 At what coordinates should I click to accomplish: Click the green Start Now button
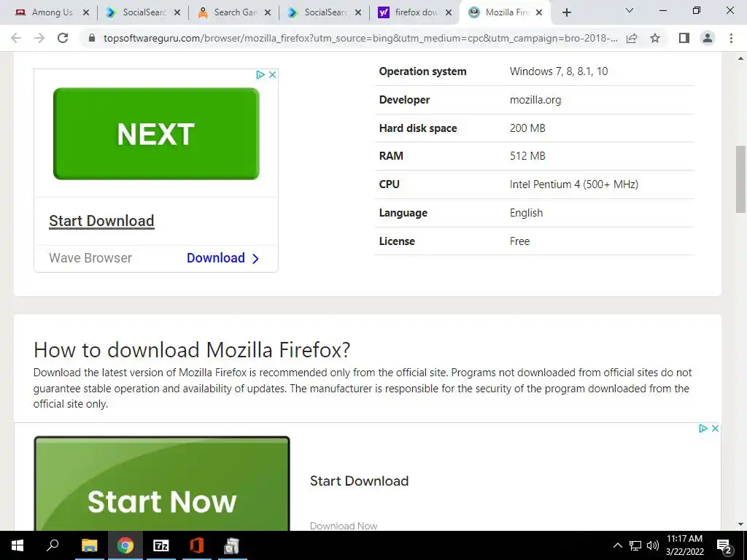click(x=162, y=484)
